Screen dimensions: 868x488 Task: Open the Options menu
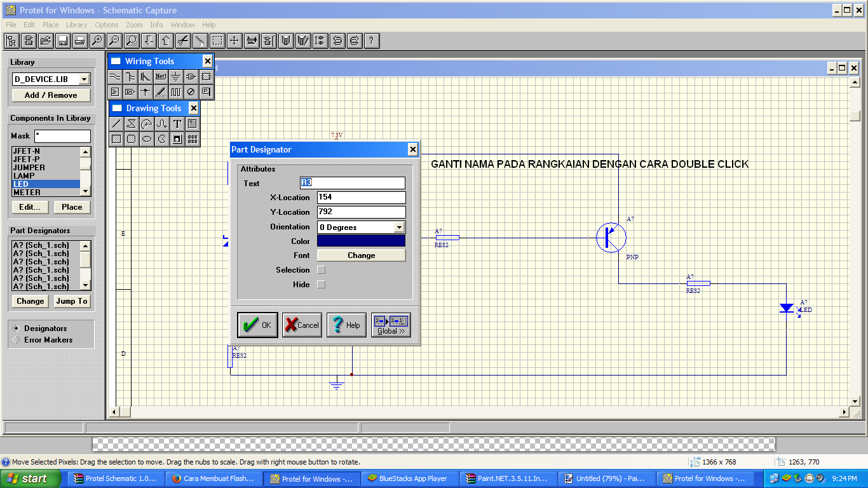tap(107, 25)
